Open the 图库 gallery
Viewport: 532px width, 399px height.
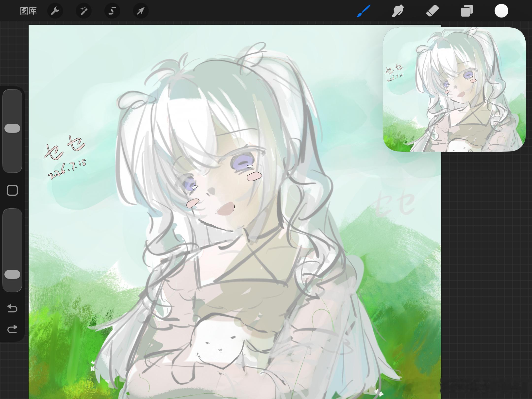[28, 11]
